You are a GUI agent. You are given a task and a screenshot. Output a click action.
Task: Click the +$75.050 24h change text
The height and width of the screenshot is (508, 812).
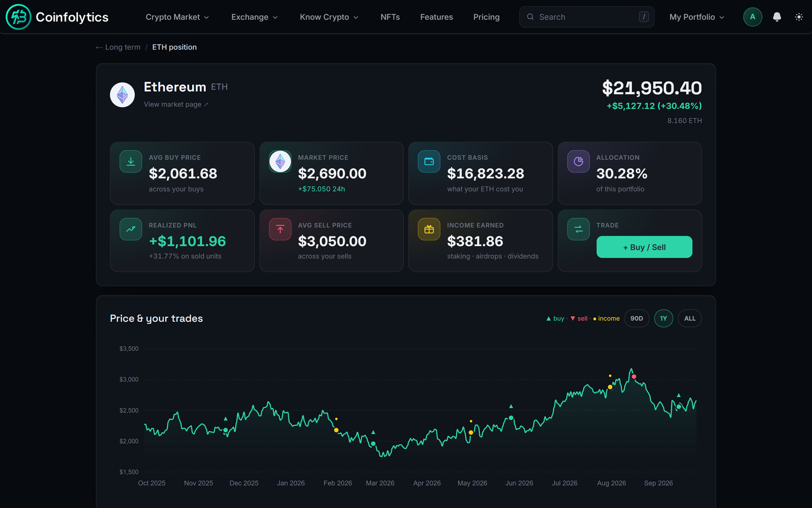[x=321, y=189]
